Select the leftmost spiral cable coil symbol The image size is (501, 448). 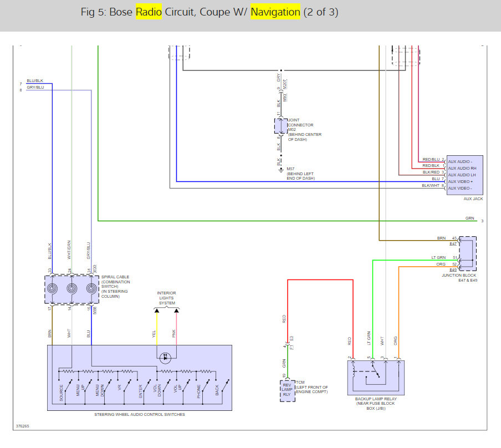click(x=52, y=288)
